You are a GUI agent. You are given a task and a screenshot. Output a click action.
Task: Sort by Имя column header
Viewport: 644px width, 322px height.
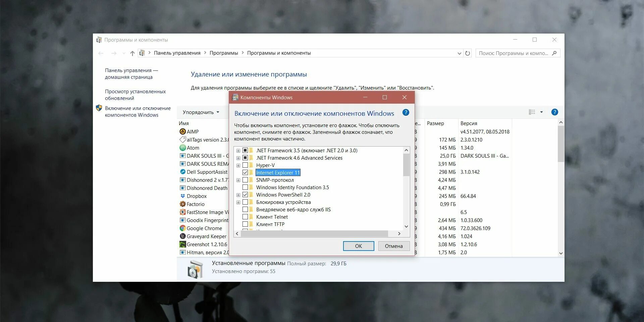184,123
